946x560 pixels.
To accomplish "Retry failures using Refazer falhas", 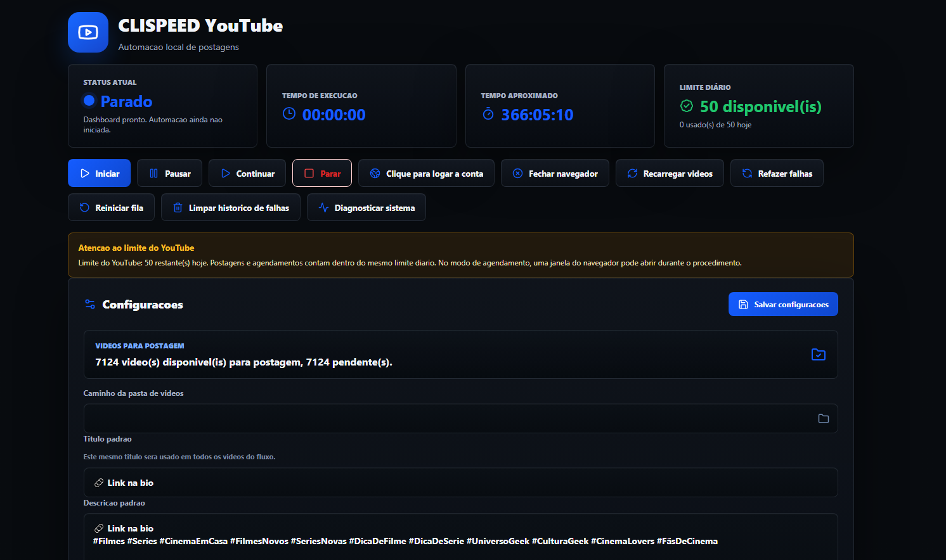I will tap(777, 173).
